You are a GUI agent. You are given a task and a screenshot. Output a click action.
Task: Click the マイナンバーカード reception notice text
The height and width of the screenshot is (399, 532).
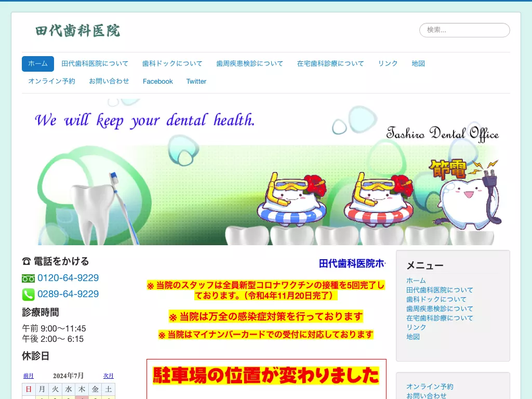(x=266, y=335)
